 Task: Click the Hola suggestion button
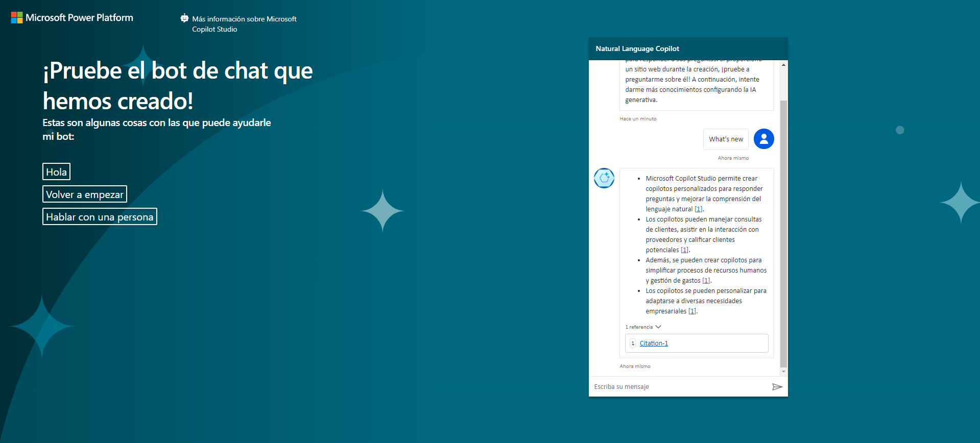56,171
